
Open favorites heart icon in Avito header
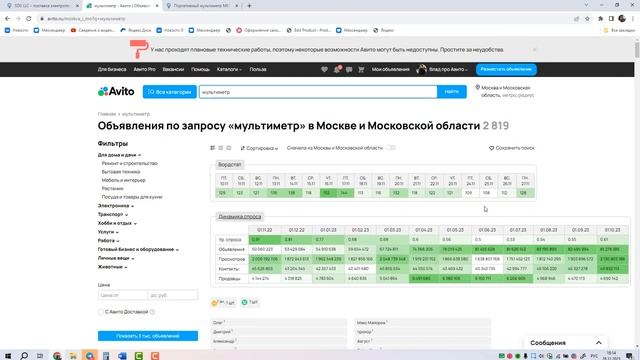(324, 69)
